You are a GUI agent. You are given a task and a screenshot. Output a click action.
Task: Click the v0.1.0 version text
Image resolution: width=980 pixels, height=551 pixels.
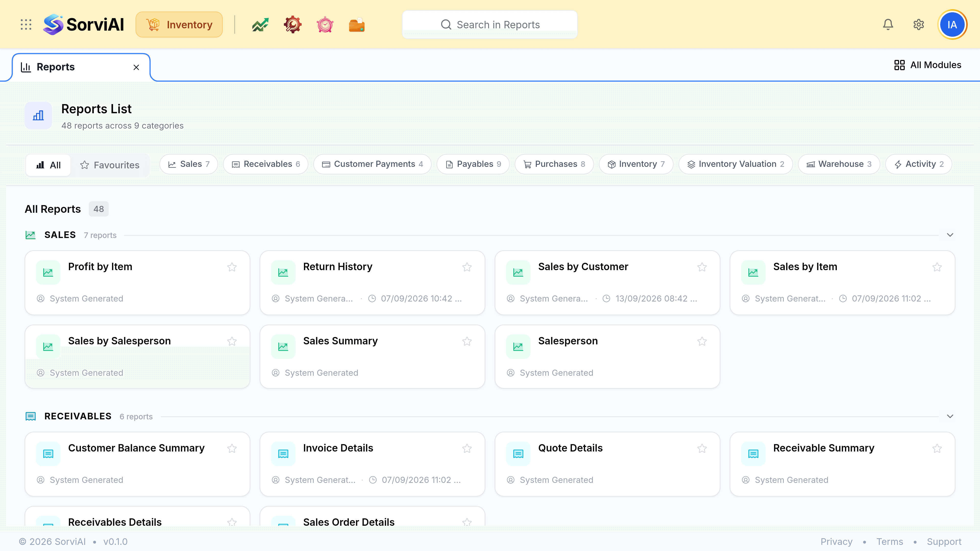[x=115, y=542]
